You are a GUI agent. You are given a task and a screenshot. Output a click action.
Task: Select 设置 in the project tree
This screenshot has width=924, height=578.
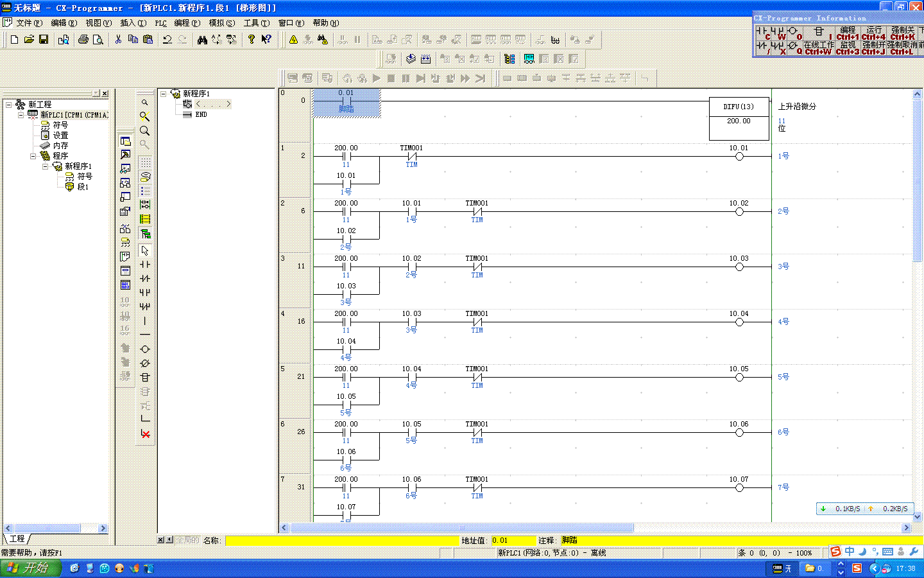click(60, 135)
